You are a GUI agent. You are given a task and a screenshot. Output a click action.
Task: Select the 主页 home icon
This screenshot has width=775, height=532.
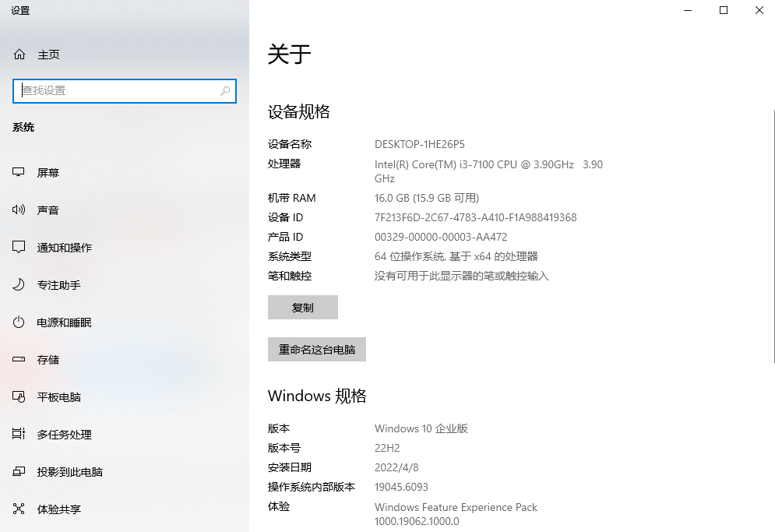[18, 55]
